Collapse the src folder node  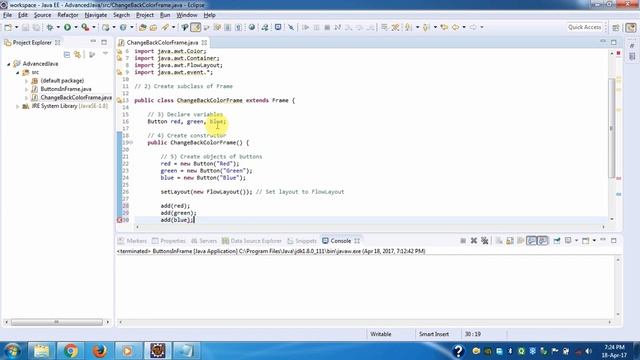18,73
